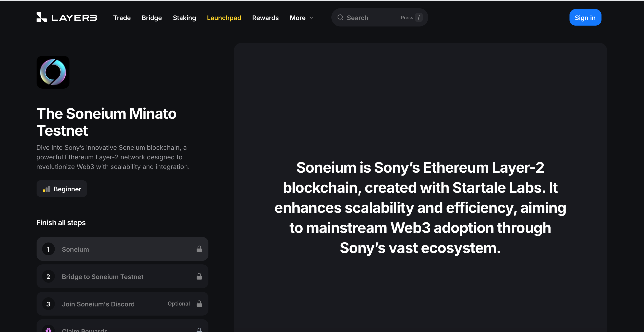Click step number 2 circle
The image size is (644, 332).
[x=48, y=277]
